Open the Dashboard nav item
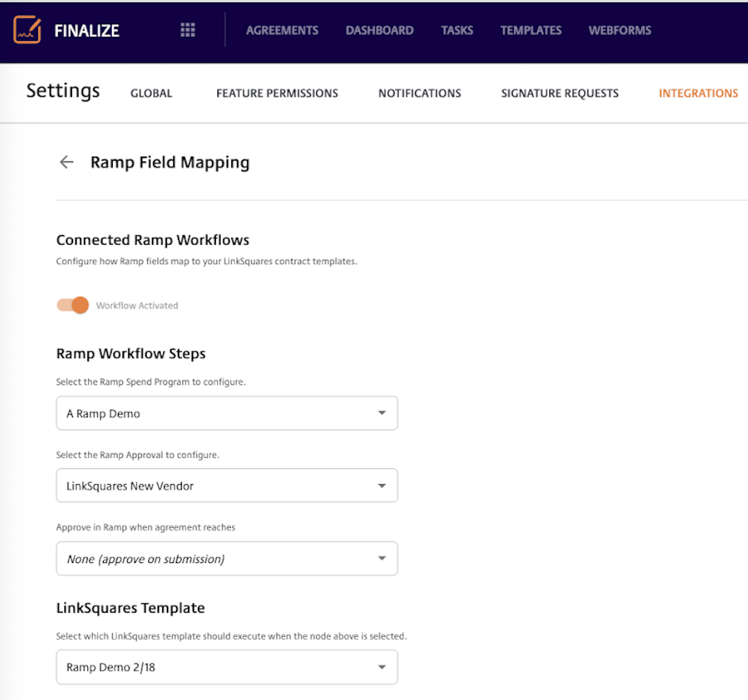The width and height of the screenshot is (748, 700). (379, 31)
